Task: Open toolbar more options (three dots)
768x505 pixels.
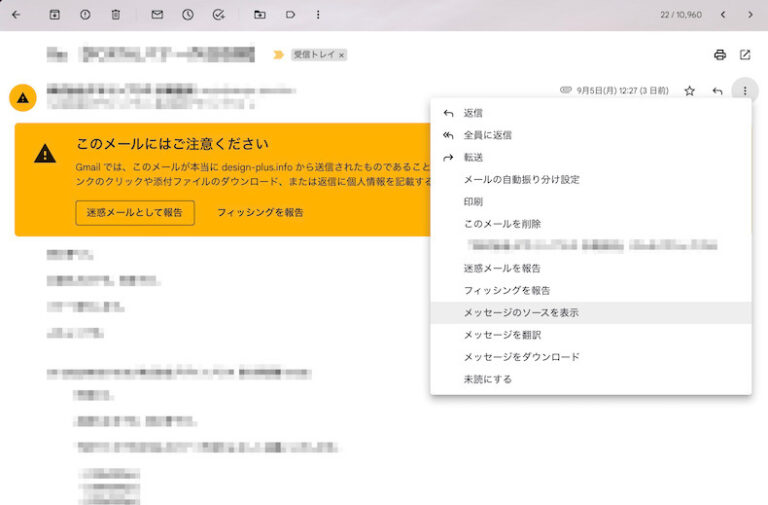Action: 318,15
